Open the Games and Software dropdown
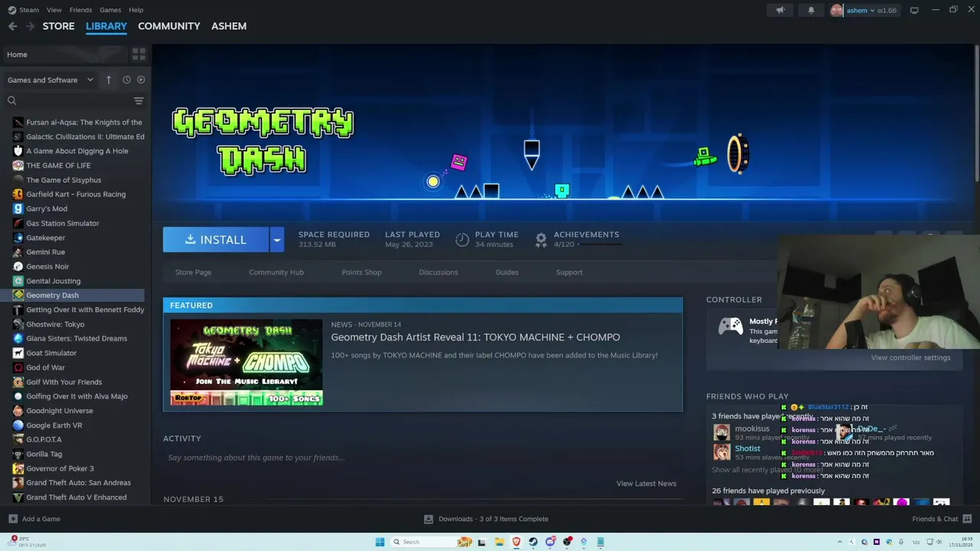The width and height of the screenshot is (980, 551). [x=51, y=80]
